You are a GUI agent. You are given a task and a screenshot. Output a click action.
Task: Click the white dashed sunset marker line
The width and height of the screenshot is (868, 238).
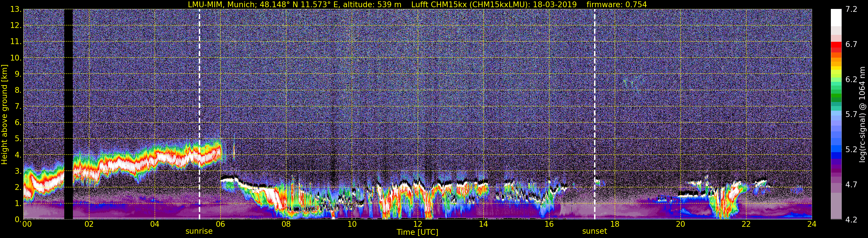(594, 114)
